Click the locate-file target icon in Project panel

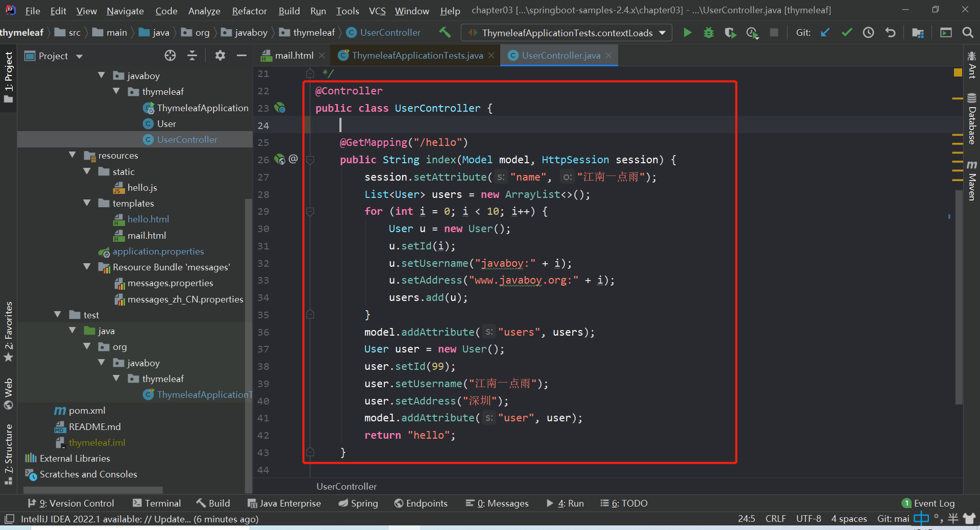(170, 56)
